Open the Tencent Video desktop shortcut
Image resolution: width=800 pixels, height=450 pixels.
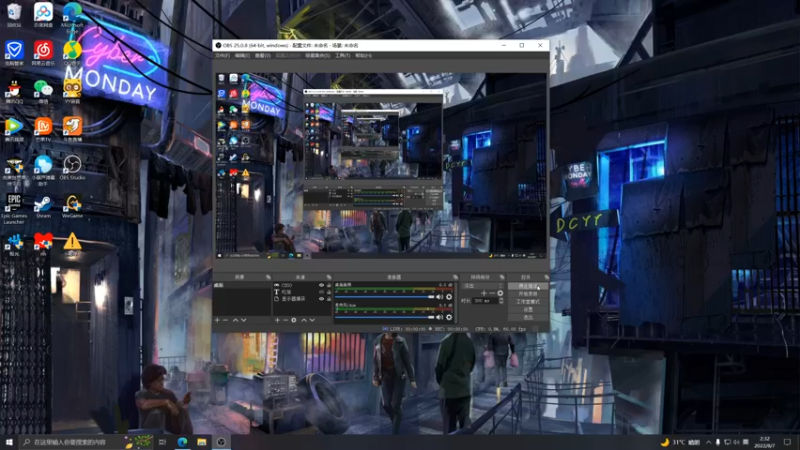[14, 130]
